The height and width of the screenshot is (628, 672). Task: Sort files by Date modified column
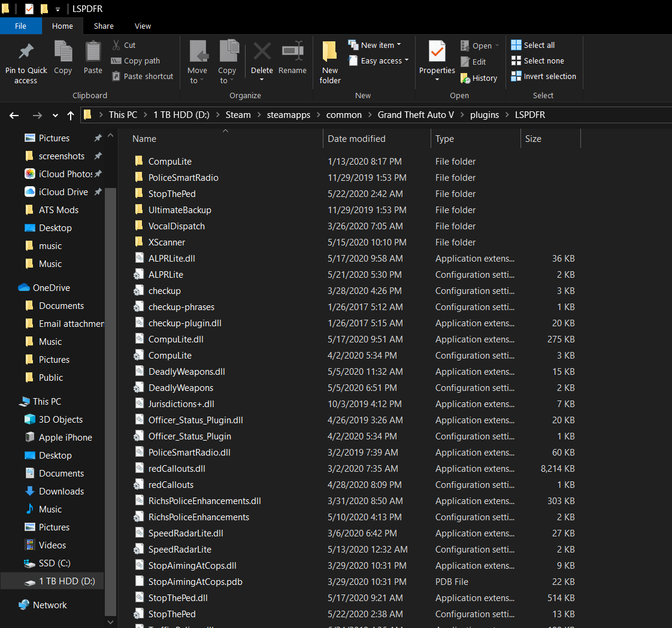[x=357, y=138]
